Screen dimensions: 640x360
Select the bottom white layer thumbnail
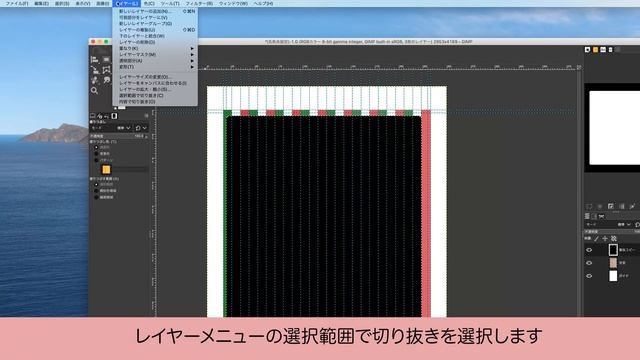613,276
